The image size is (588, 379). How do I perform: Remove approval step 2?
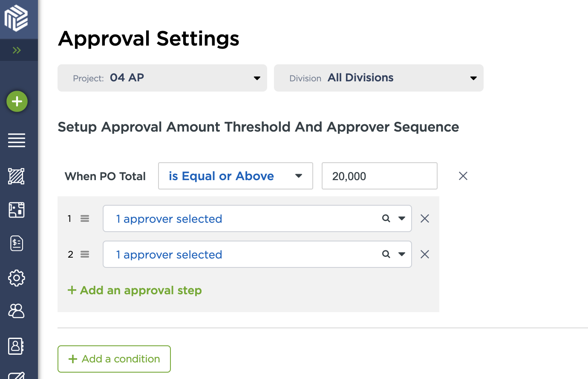[425, 254]
